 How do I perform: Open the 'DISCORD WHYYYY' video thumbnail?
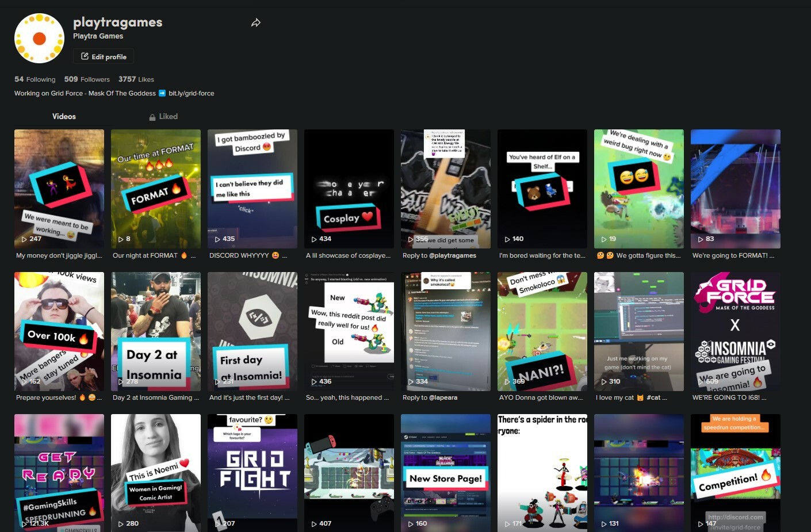point(253,189)
